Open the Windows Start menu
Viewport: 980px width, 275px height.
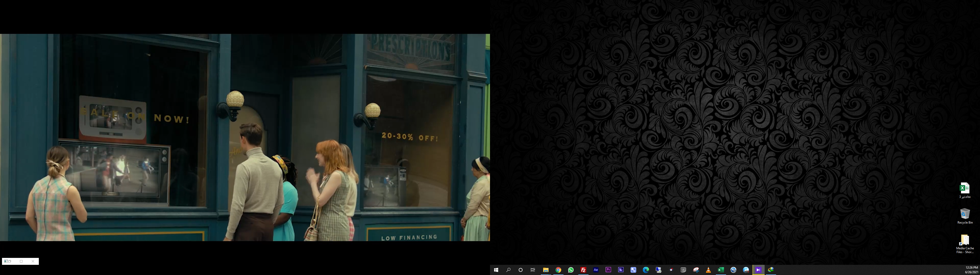pos(496,270)
